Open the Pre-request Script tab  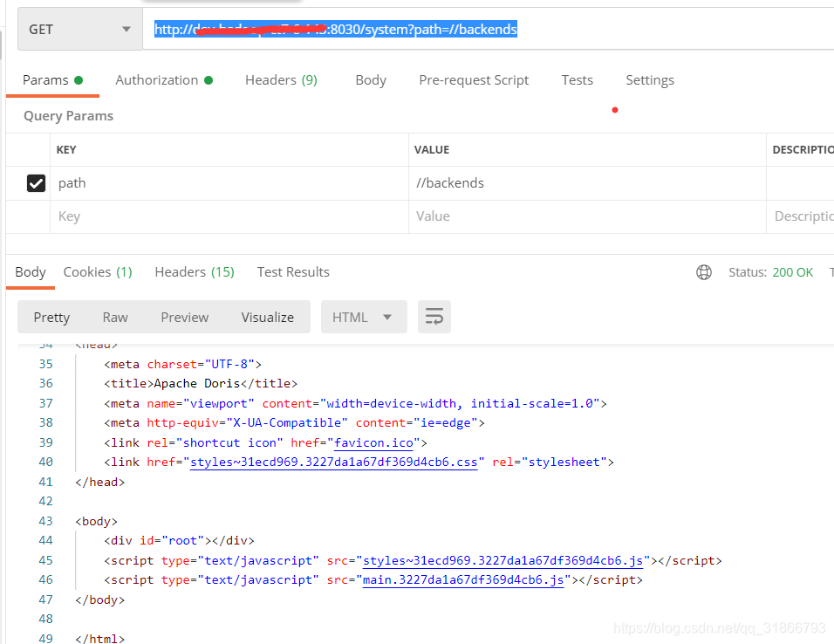pos(474,79)
